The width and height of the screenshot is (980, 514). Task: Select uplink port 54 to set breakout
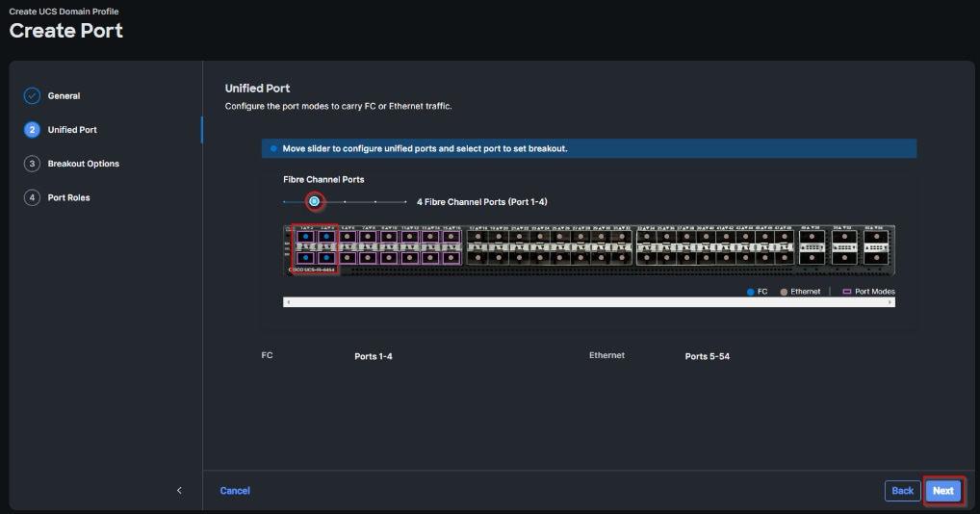(x=876, y=257)
